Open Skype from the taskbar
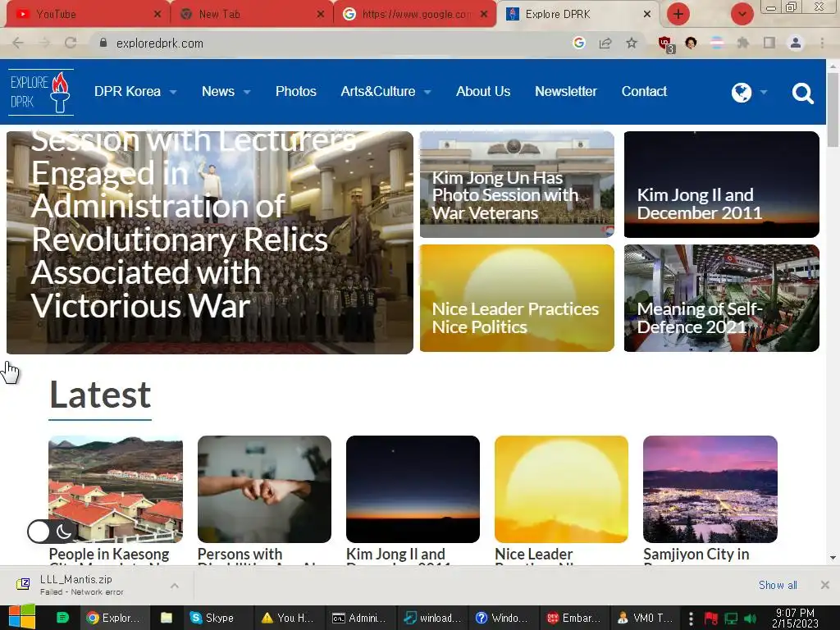This screenshot has width=840, height=630. (217, 618)
